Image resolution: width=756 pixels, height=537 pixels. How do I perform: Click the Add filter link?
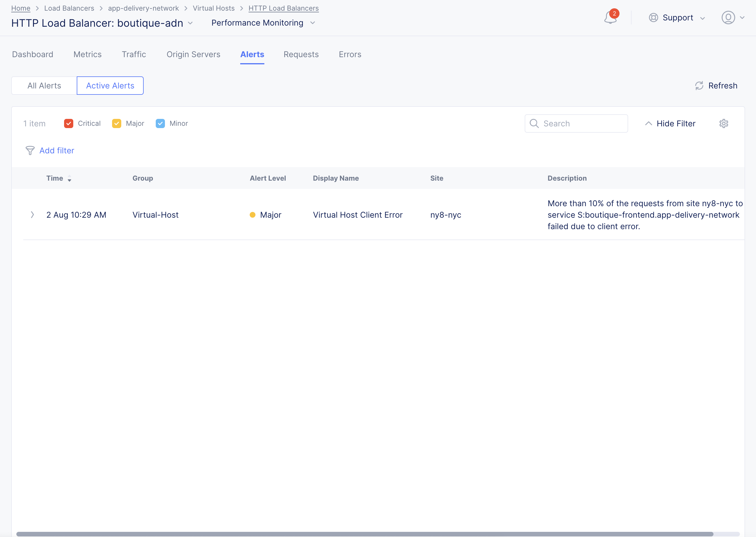57,150
